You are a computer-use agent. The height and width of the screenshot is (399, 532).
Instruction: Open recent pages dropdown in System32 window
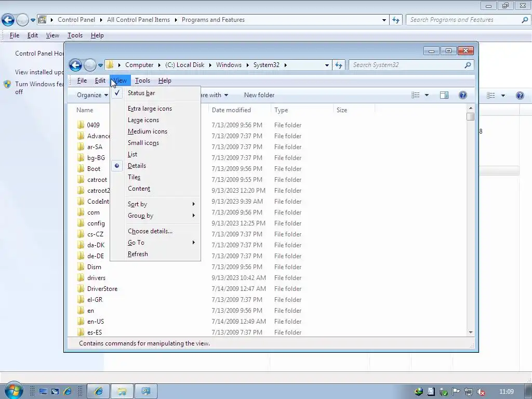coord(100,65)
